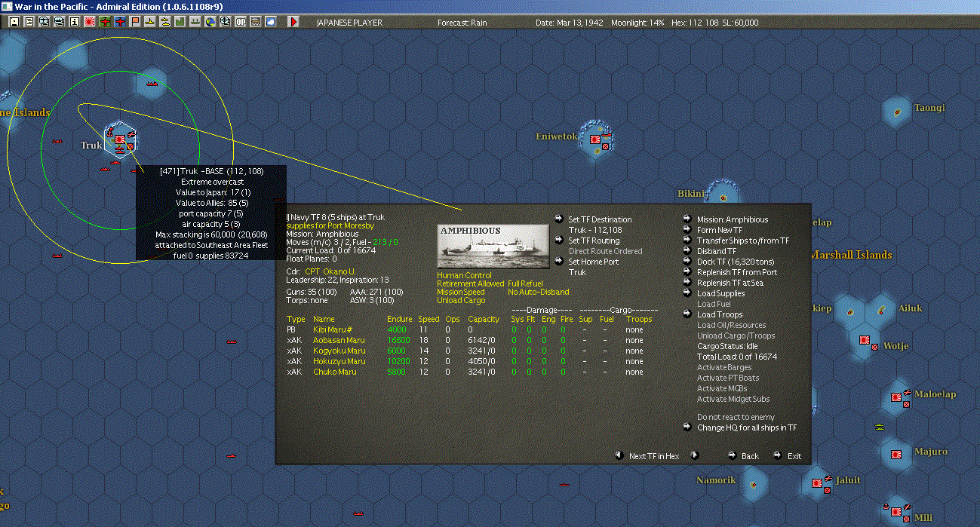980x527 pixels.
Task: Click the Truk base hex icon
Action: (119, 140)
